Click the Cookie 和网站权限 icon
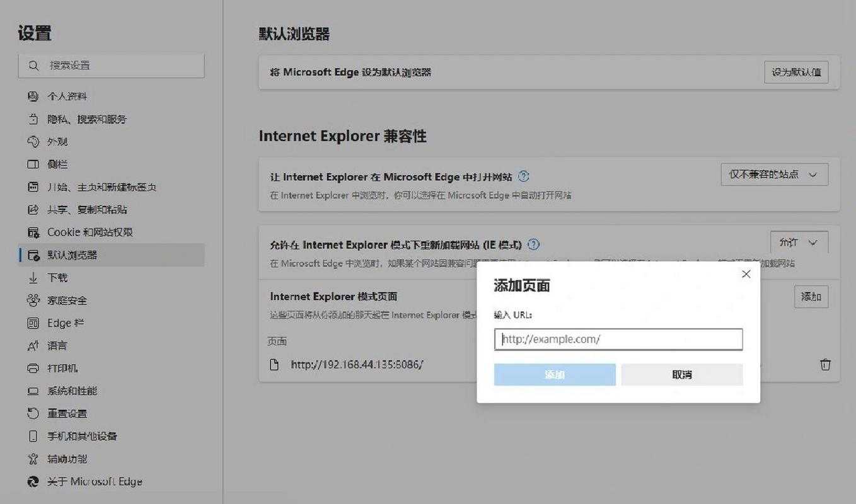This screenshot has height=504, width=856. pos(33,232)
